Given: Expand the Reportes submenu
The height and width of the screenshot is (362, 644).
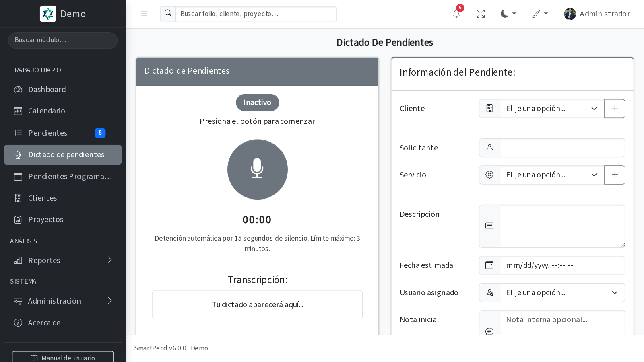Looking at the screenshot, I should pyautogui.click(x=63, y=260).
